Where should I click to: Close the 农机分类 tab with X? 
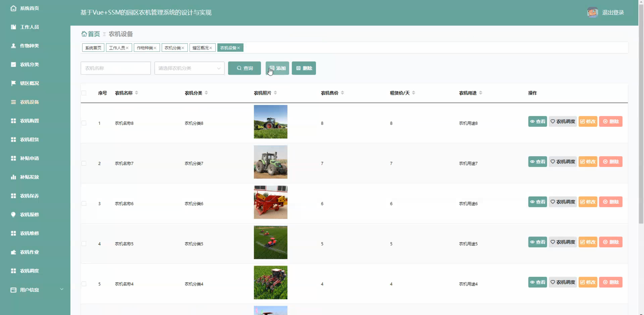pyautogui.click(x=183, y=48)
